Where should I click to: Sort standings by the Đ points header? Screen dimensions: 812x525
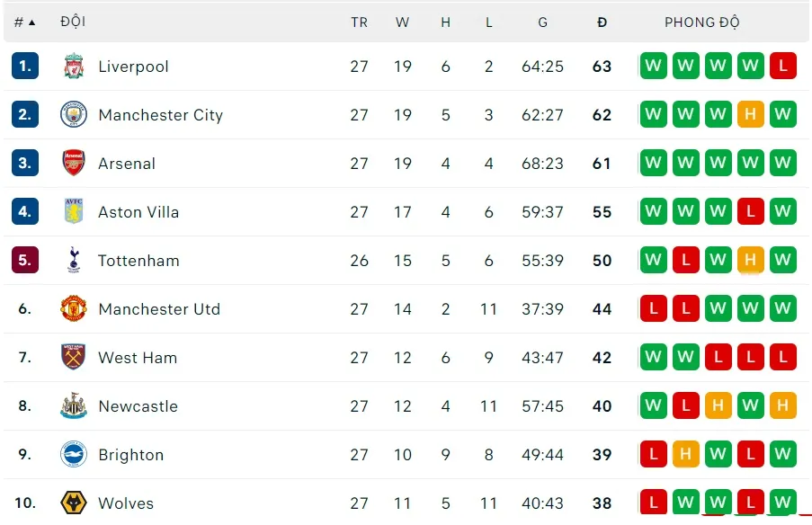coord(602,22)
